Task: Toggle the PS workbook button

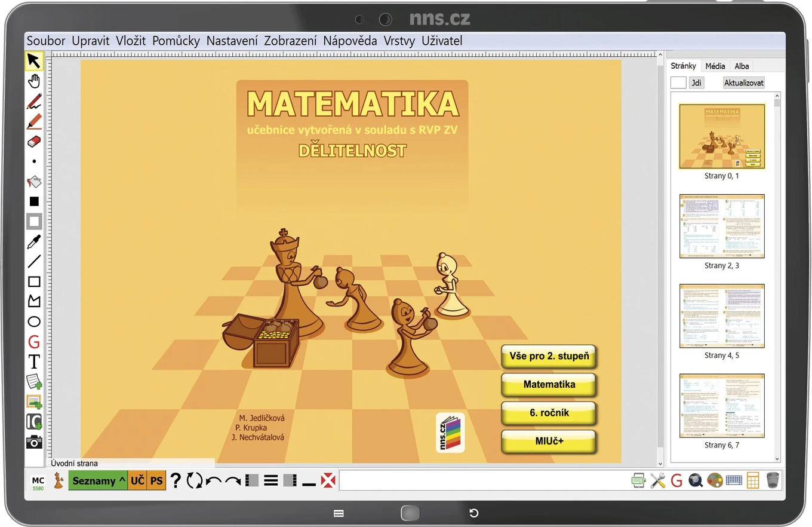Action: click(x=156, y=480)
